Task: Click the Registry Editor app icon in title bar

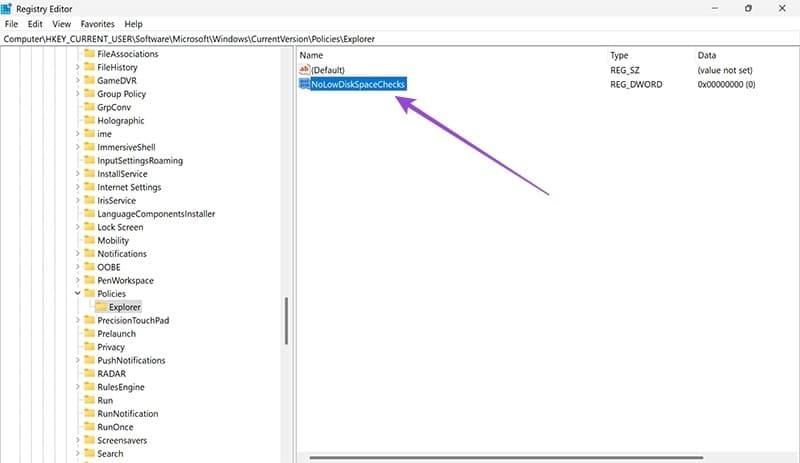Action: click(8, 8)
